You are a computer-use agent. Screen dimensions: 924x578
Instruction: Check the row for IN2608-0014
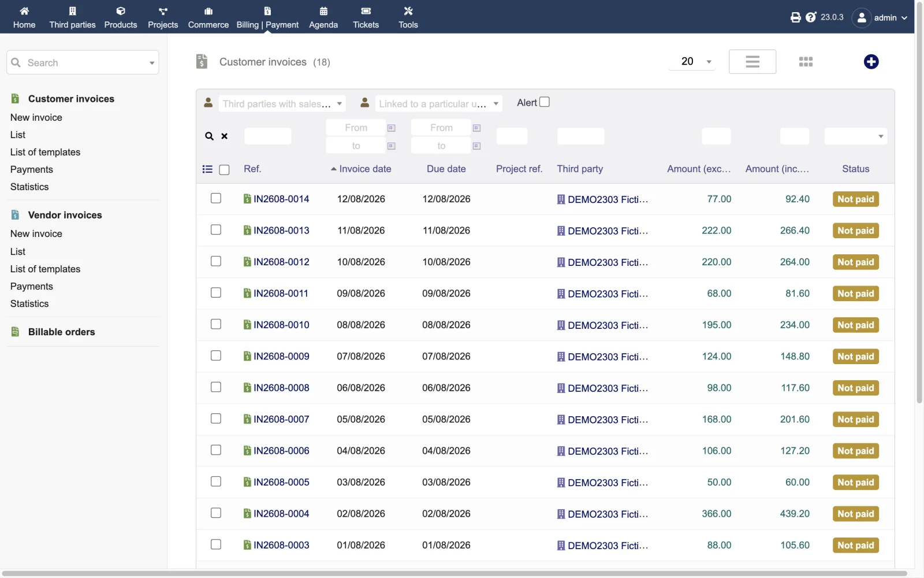216,198
